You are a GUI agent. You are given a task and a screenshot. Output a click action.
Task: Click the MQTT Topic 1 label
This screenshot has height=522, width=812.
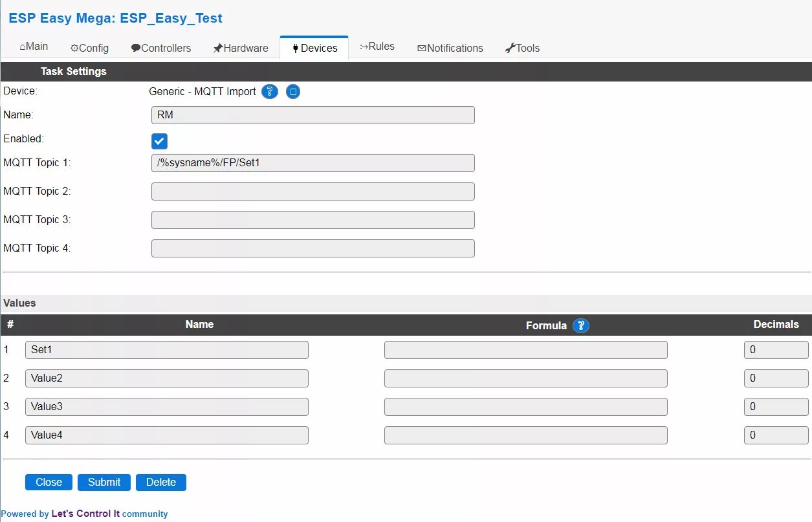tap(37, 163)
